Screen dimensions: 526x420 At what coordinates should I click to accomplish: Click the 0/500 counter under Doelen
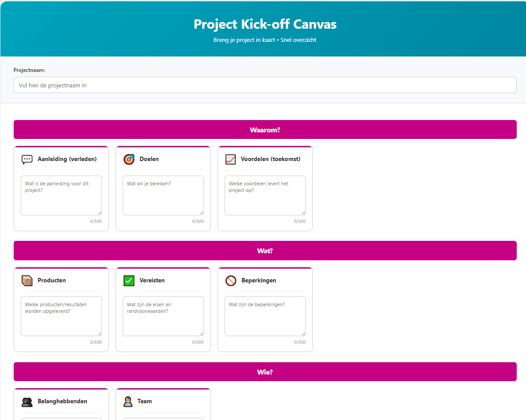(198, 221)
